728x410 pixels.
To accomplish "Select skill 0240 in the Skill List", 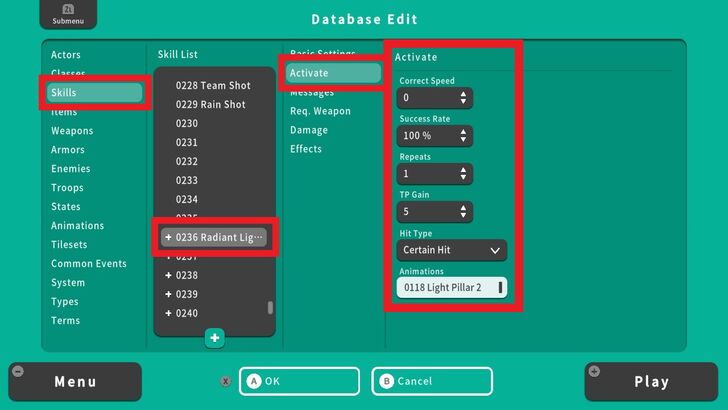I will point(187,313).
